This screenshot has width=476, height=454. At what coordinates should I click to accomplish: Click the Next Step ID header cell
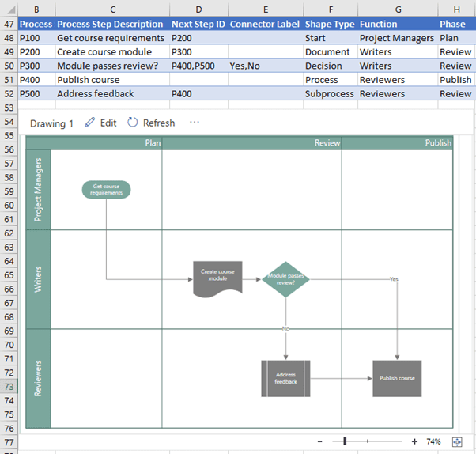pyautogui.click(x=198, y=24)
